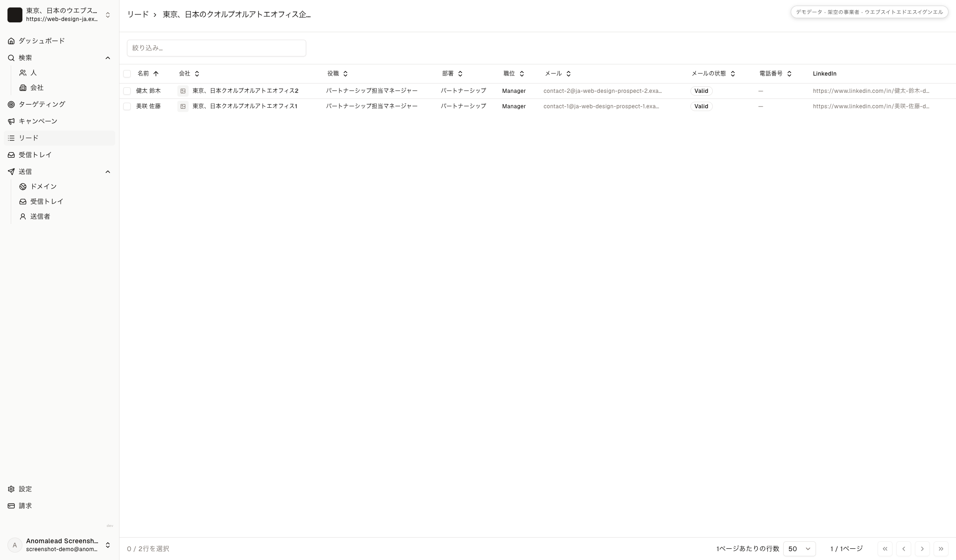Click email contact-2@ja-web-design-prospect-2
Screen dimensions: 956x560
pyautogui.click(x=603, y=91)
